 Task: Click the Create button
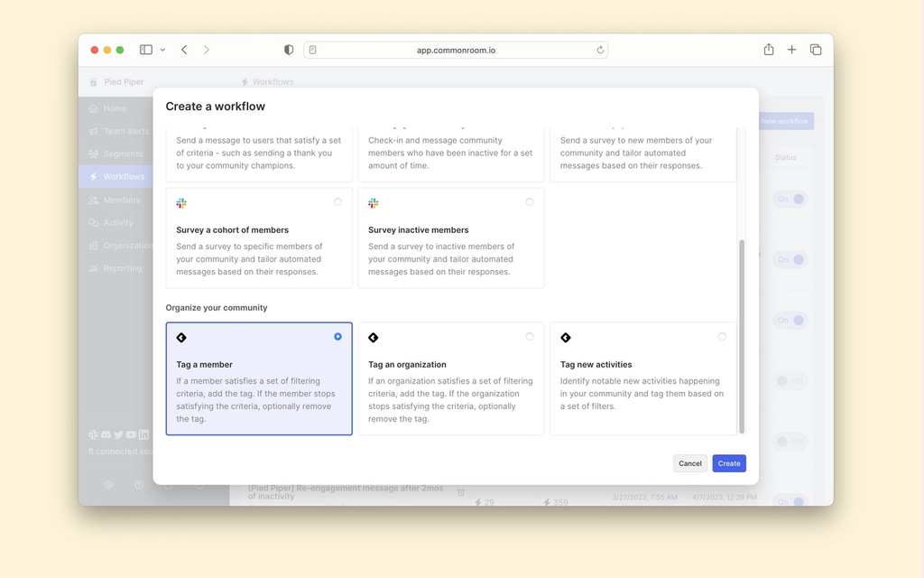[729, 463]
